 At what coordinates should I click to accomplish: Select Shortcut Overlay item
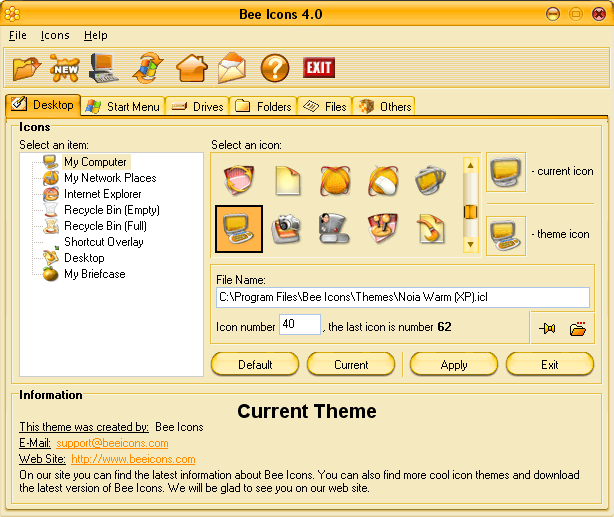[x=104, y=242]
